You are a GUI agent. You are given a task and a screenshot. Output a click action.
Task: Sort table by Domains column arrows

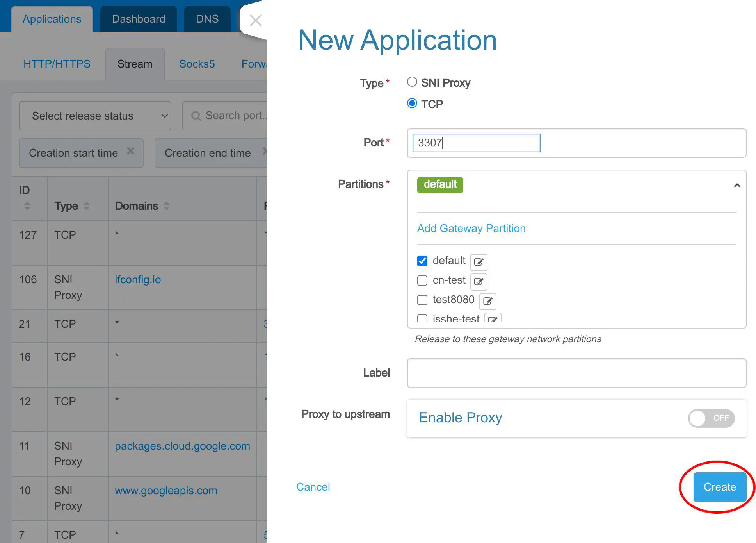pyautogui.click(x=167, y=206)
